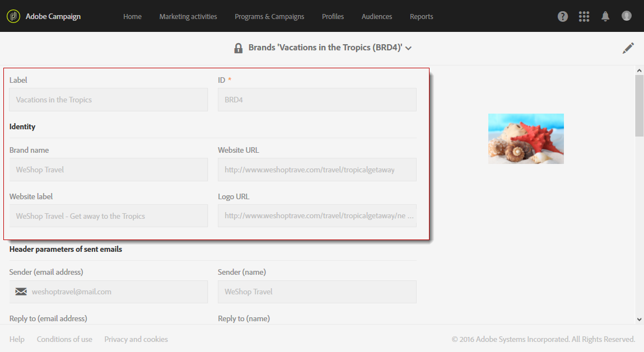The image size is (644, 352).
Task: Click 'Header parameters of sent emails' heading
Action: point(66,249)
